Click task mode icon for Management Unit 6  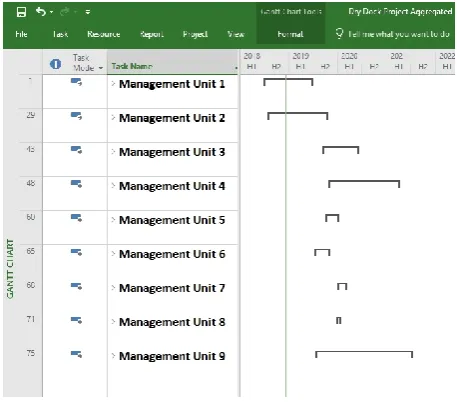coord(76,252)
